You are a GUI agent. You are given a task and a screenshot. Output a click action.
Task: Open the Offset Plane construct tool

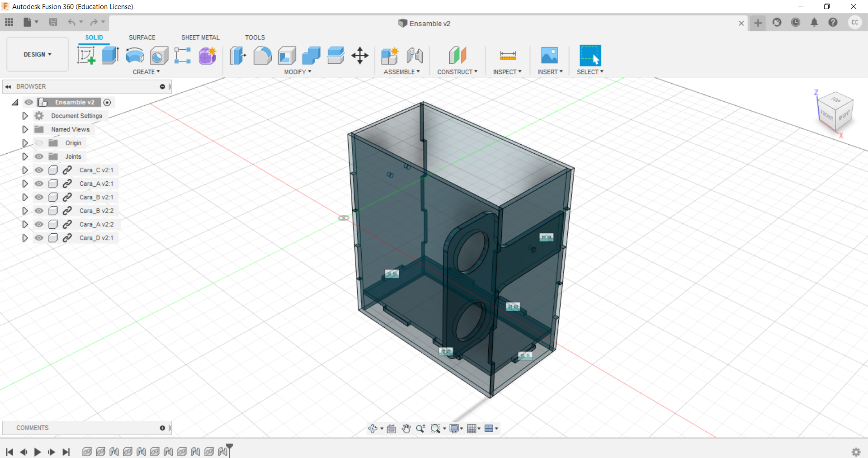[458, 56]
